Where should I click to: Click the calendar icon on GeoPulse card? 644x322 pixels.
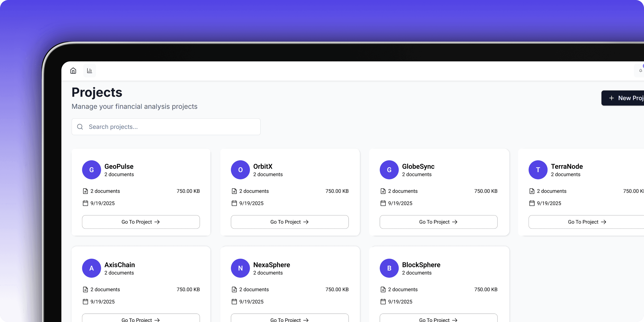(x=85, y=203)
